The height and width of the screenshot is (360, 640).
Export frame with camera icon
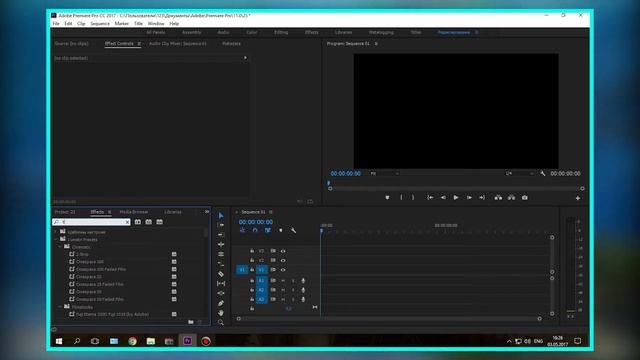click(x=525, y=198)
